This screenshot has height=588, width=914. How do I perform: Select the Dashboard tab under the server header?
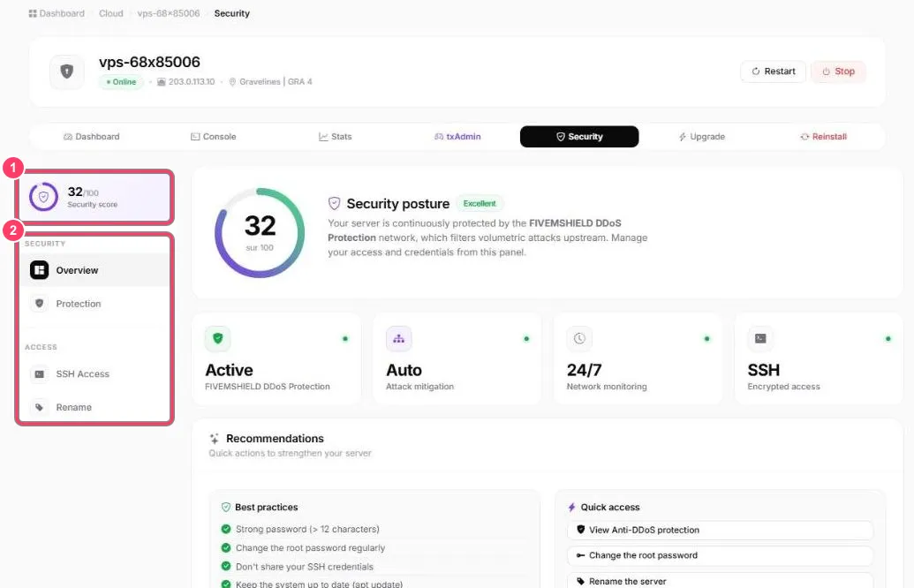click(x=92, y=137)
